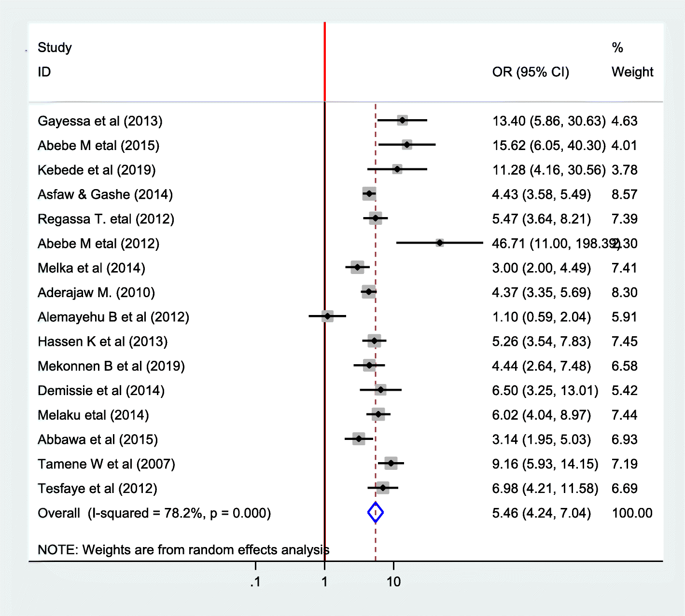Click the Gayessa et al point estimate marker
685x616 pixels.
[402, 120]
